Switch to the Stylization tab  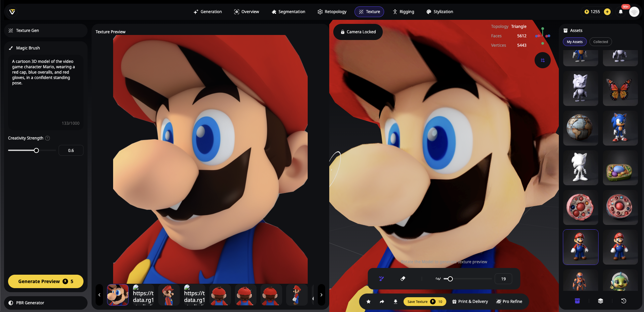tap(440, 12)
